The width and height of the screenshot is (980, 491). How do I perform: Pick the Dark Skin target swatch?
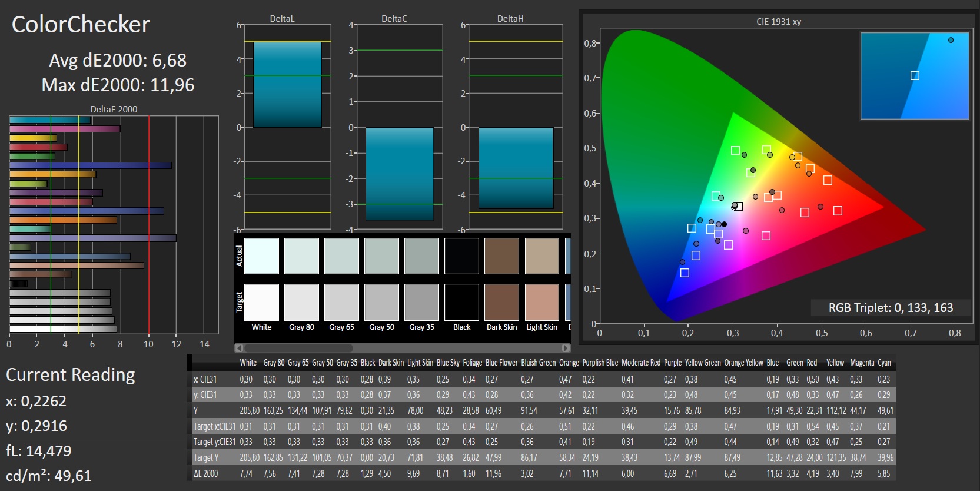click(x=501, y=302)
